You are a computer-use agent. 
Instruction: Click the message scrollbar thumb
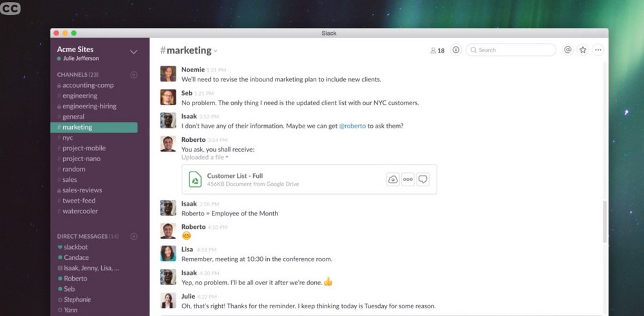pyautogui.click(x=605, y=221)
